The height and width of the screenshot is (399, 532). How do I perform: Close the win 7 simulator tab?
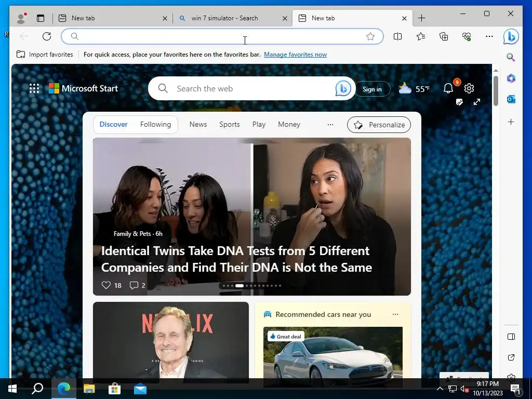click(x=285, y=18)
